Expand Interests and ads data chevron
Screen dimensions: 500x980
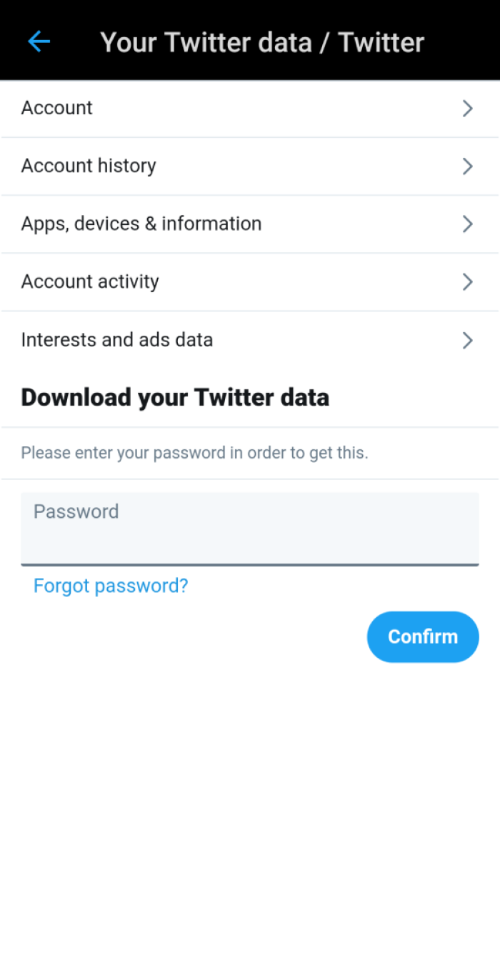(467, 340)
